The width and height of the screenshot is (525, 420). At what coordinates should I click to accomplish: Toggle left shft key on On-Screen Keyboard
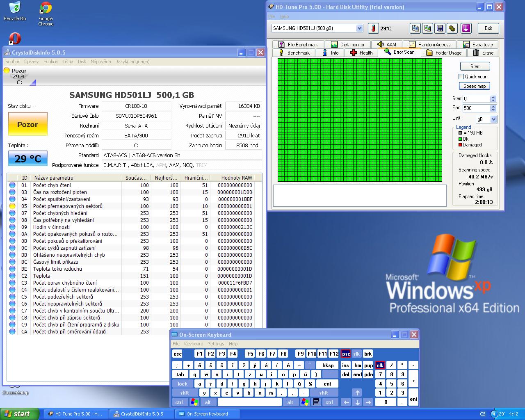tap(185, 393)
